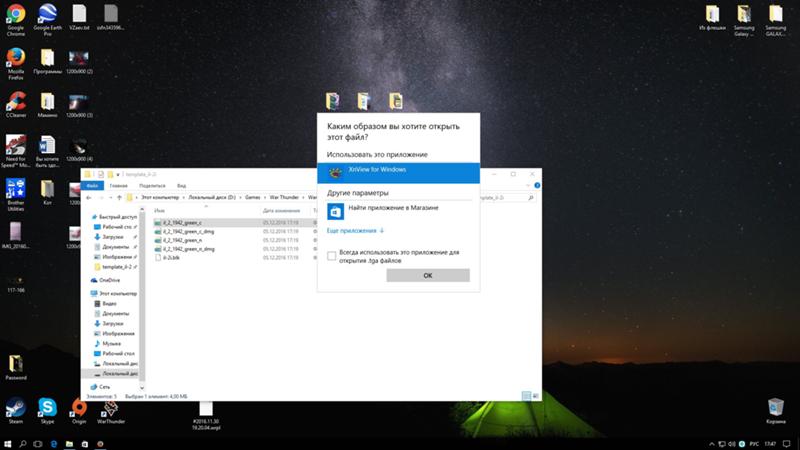Click War Thunder in the address breadcrumb

pyautogui.click(x=284, y=197)
